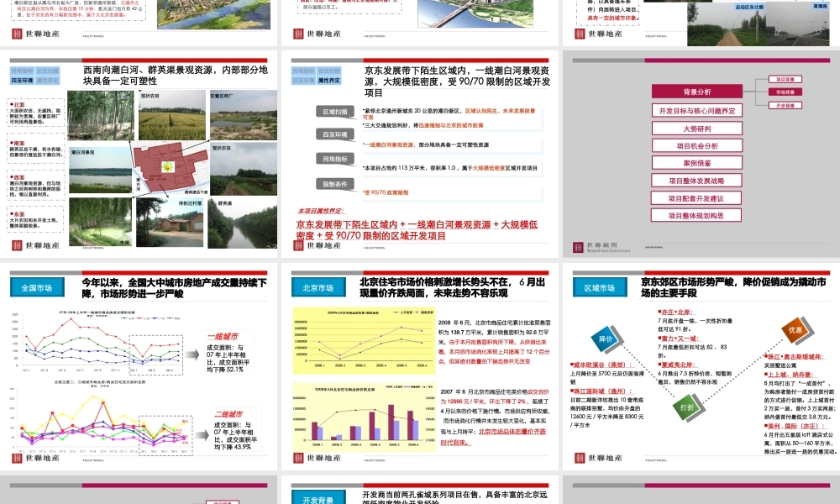Click the arrow icon beside 二线城市 note
Viewport: 840px width, 504px height.
(202, 434)
